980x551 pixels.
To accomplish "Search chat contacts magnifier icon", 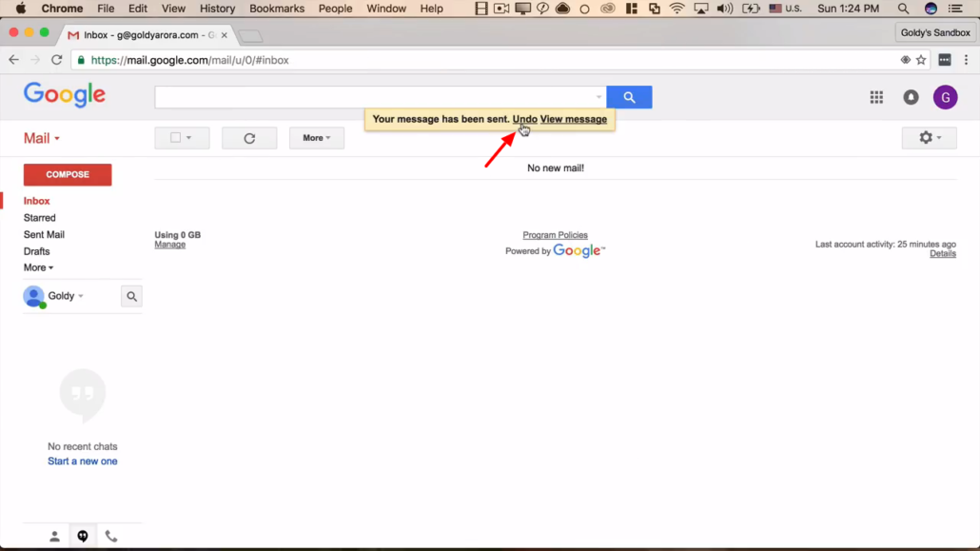I will point(131,297).
